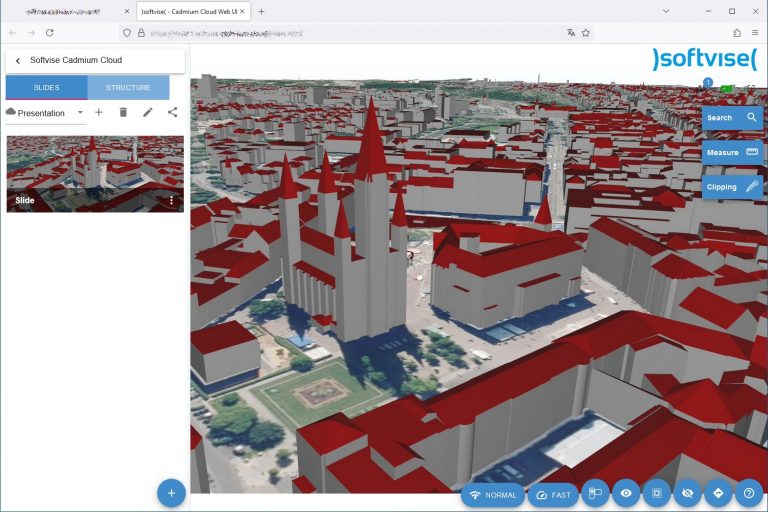768x512 pixels.
Task: Toggle the crossed-out eye hide button
Action: point(687,494)
